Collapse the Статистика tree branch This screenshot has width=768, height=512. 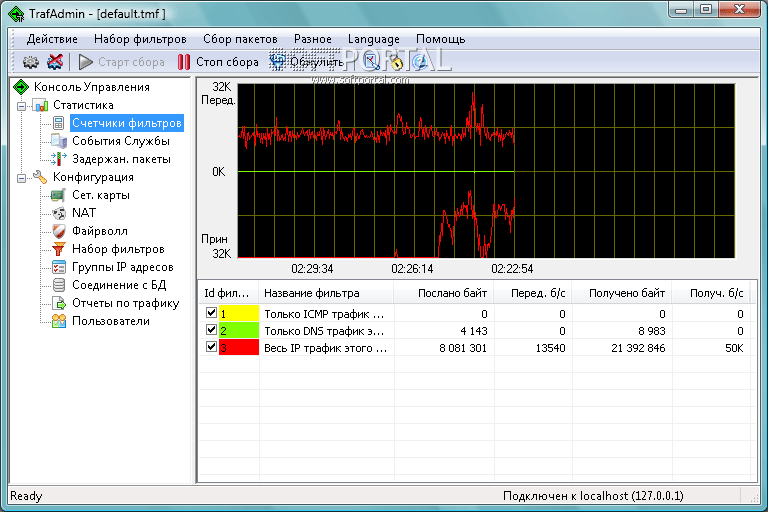(21, 105)
